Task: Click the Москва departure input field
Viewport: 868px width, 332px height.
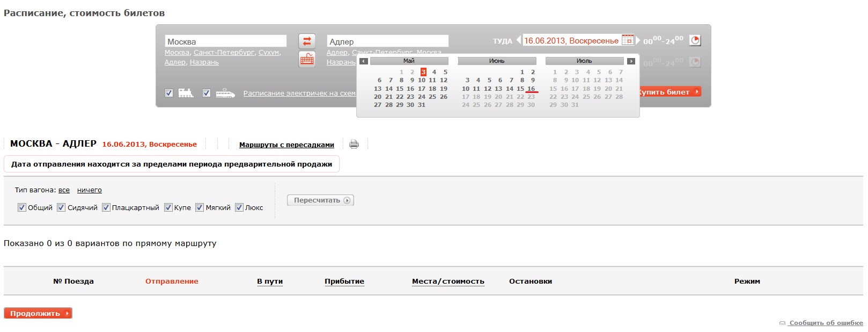Action: pyautogui.click(x=225, y=41)
